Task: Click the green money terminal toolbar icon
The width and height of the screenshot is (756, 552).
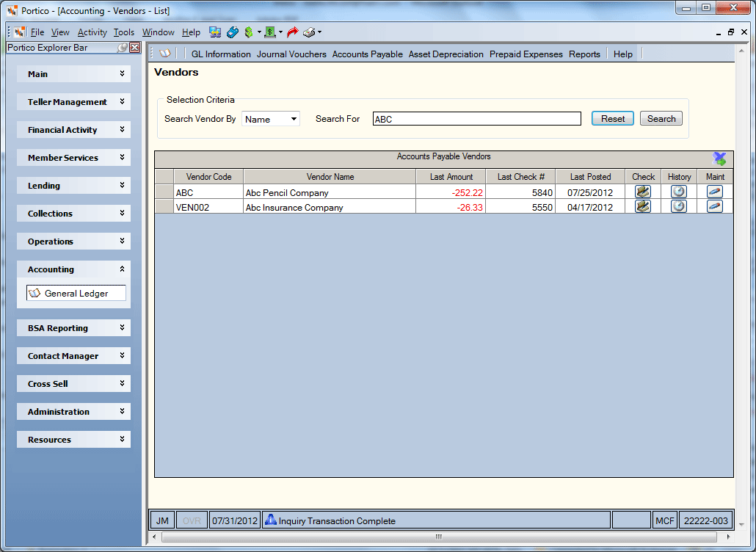Action: coord(270,32)
